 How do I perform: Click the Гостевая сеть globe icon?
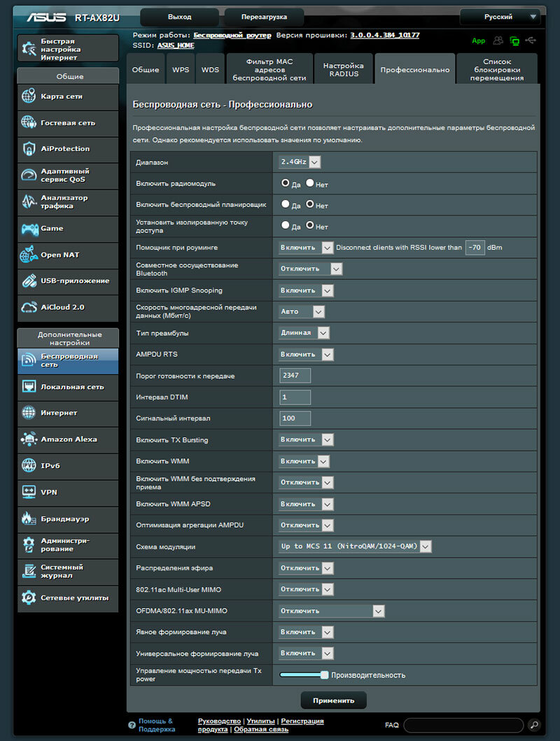(x=29, y=122)
